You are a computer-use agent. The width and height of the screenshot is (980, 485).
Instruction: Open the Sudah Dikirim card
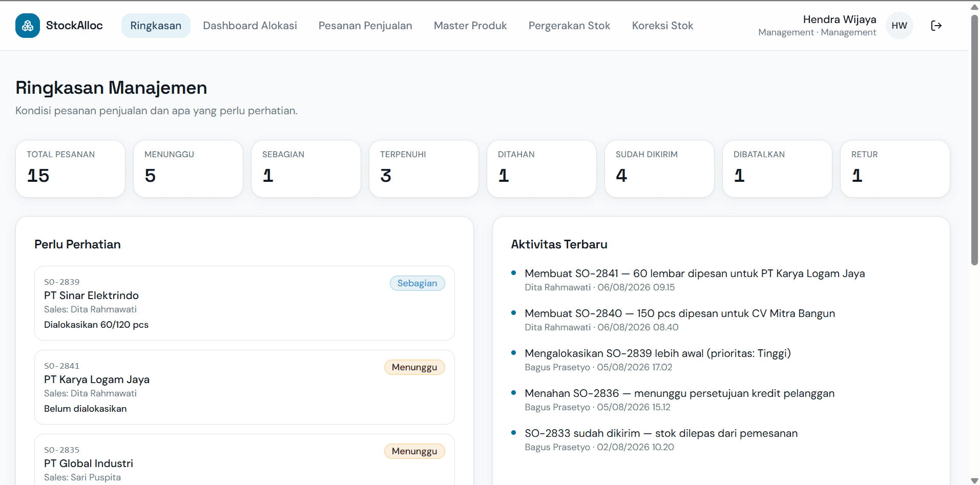pyautogui.click(x=660, y=168)
